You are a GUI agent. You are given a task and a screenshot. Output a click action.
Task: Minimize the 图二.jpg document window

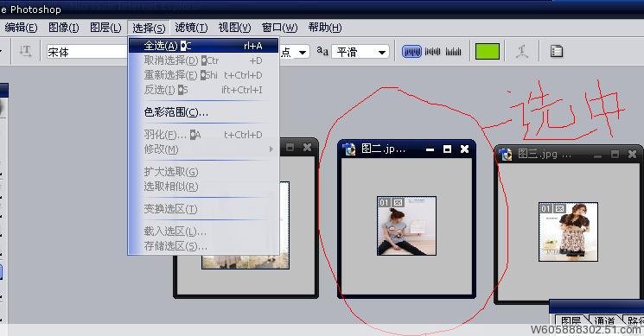[x=430, y=149]
